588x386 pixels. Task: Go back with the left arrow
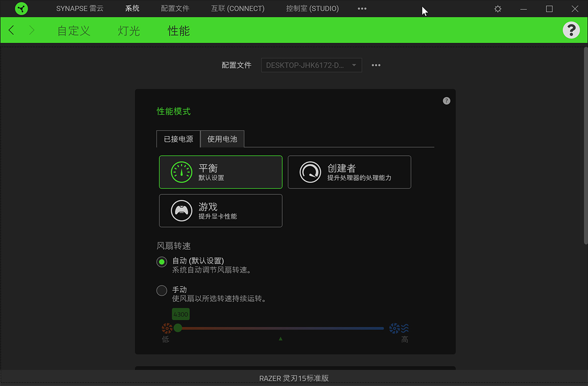[x=12, y=30]
